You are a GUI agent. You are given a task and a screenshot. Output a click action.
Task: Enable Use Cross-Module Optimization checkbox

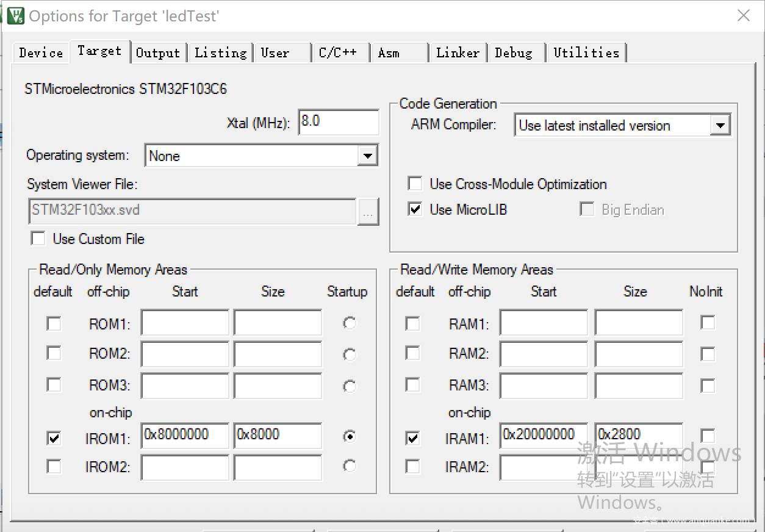pyautogui.click(x=415, y=184)
